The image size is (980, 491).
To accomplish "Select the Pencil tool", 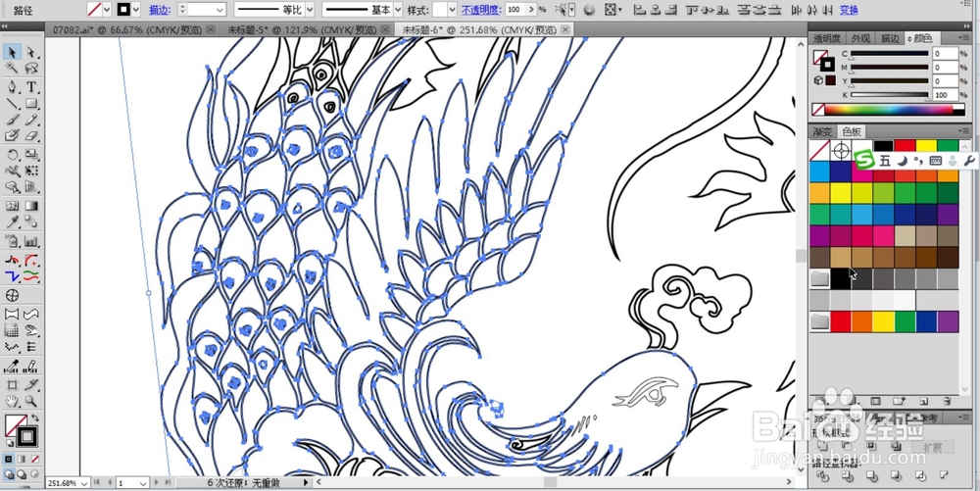I will (31, 120).
